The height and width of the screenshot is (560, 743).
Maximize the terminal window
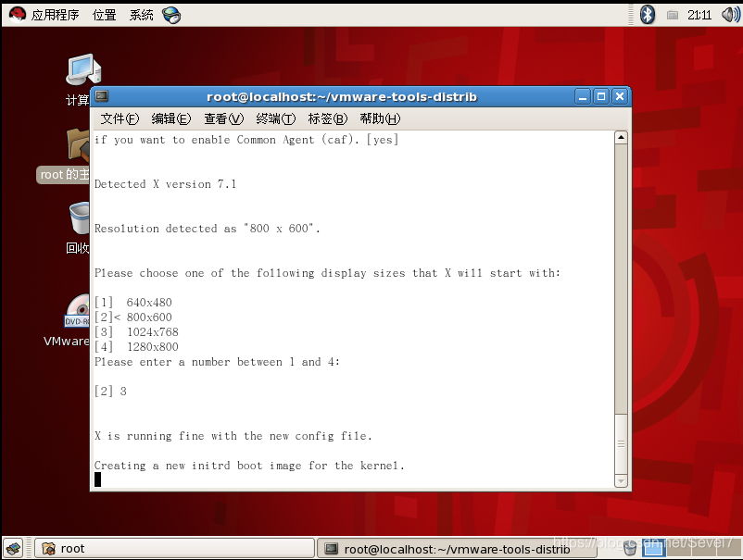tap(601, 96)
